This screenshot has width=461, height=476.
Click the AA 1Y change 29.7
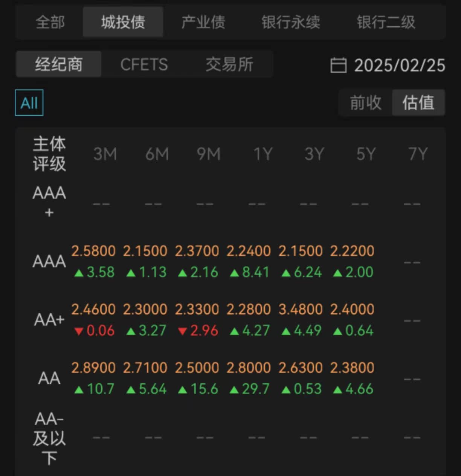pos(250,389)
